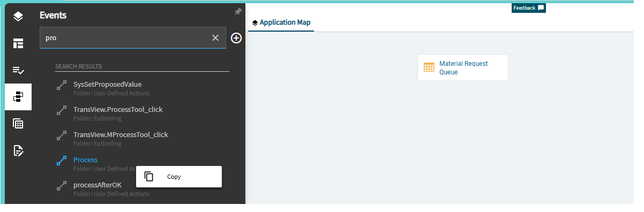
Task: Click the SEARCH RESULTS heading
Action: click(79, 66)
